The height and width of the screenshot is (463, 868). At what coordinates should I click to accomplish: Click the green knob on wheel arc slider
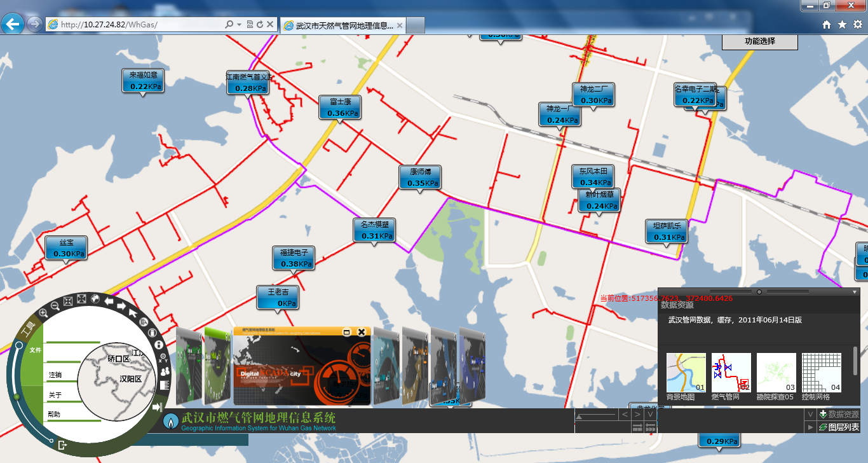(17, 397)
